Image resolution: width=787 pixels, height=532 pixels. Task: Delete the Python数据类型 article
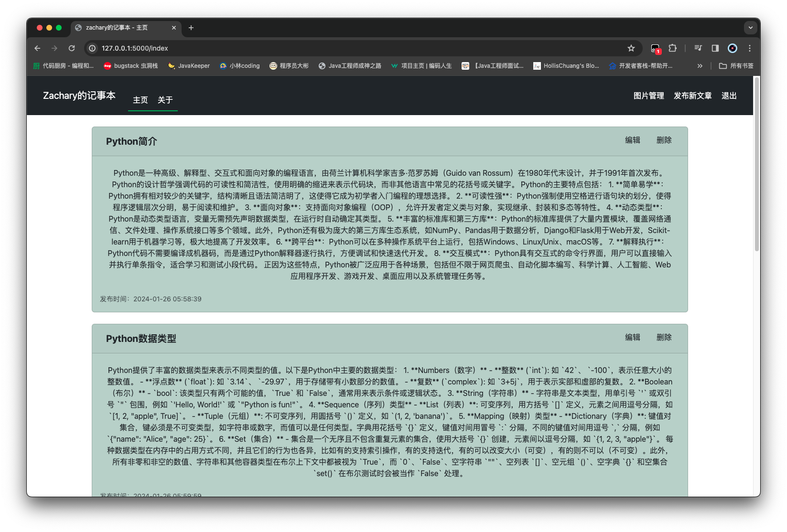tap(664, 337)
